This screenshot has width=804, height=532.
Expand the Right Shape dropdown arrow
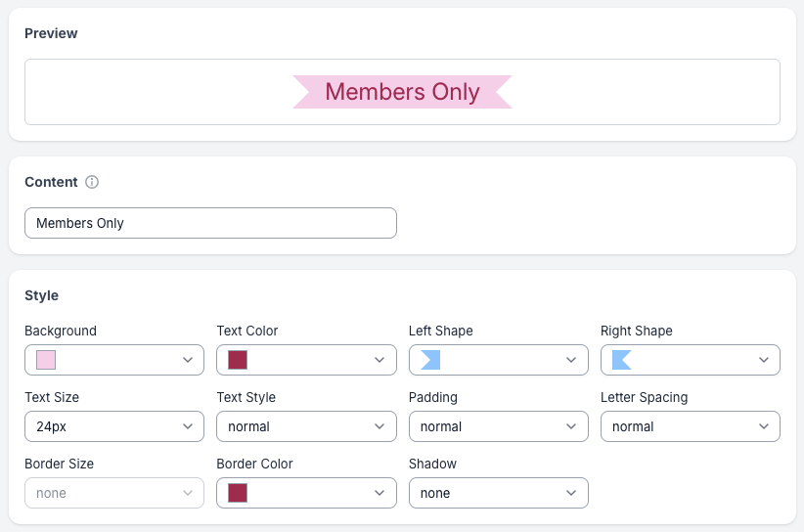click(x=763, y=360)
